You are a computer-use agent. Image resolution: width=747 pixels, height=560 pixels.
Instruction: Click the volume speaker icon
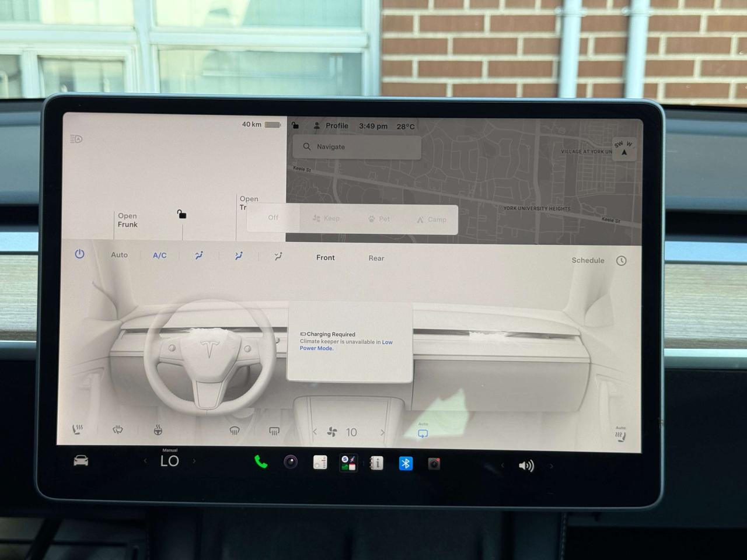tap(526, 466)
